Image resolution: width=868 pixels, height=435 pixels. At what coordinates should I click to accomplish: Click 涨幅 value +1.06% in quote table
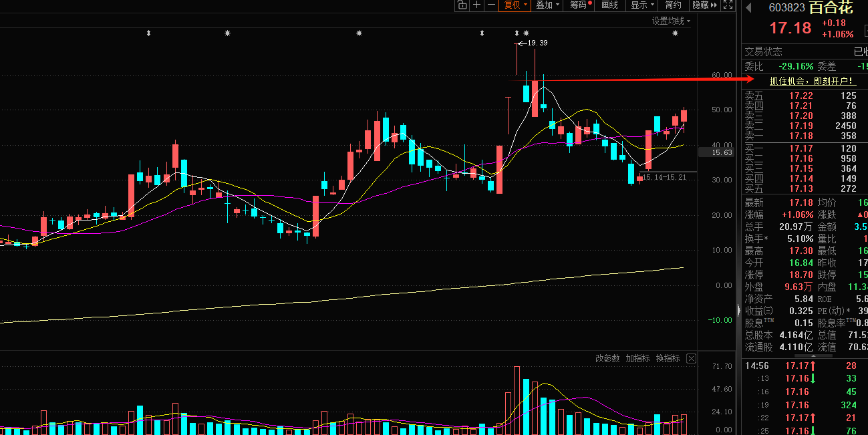coord(798,214)
